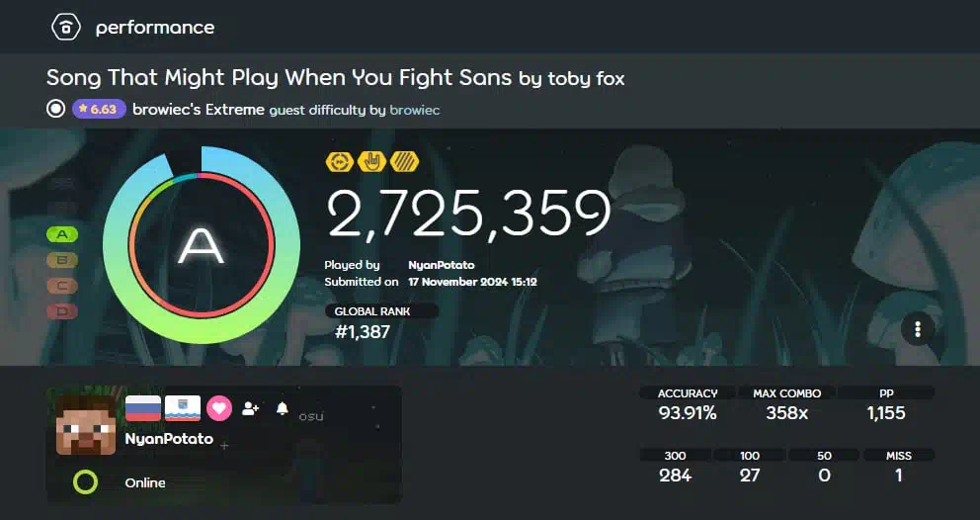Click the Double Time mod icon
This screenshot has height=520, width=980.
pos(340,162)
